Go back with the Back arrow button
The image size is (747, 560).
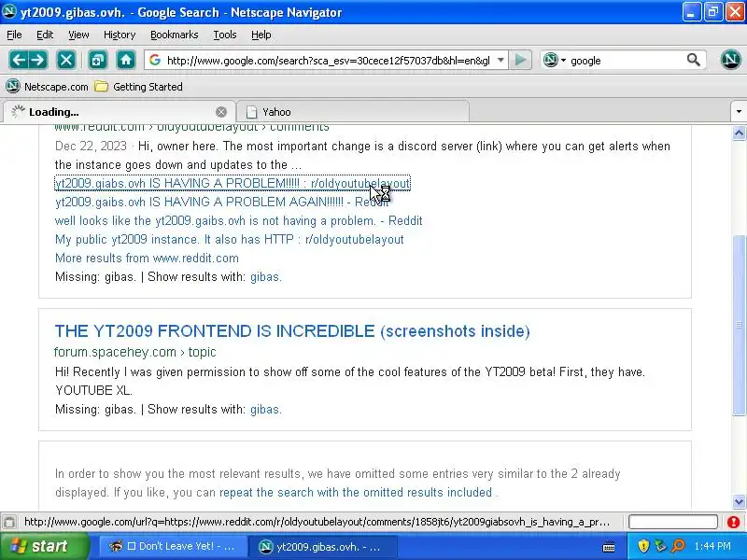tap(19, 60)
